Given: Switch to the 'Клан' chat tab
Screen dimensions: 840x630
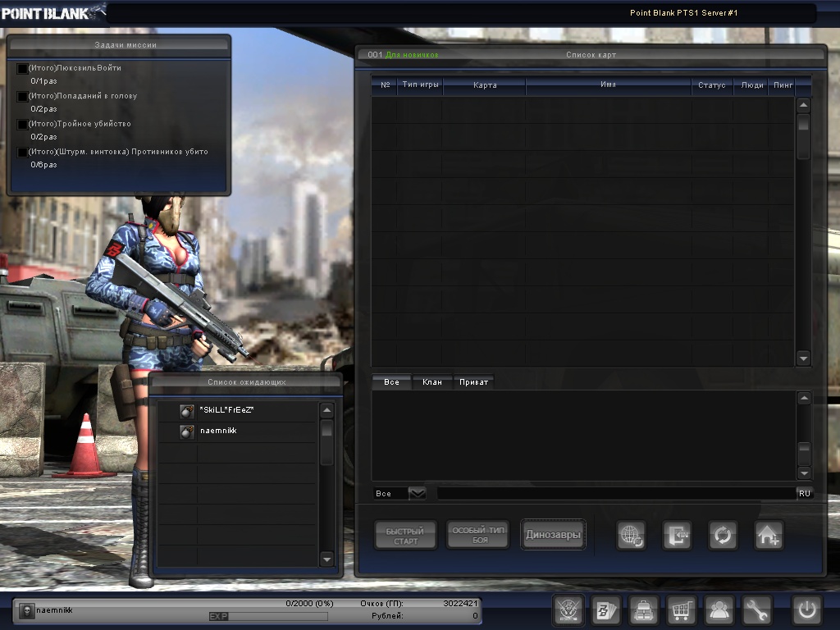Looking at the screenshot, I should (x=432, y=382).
